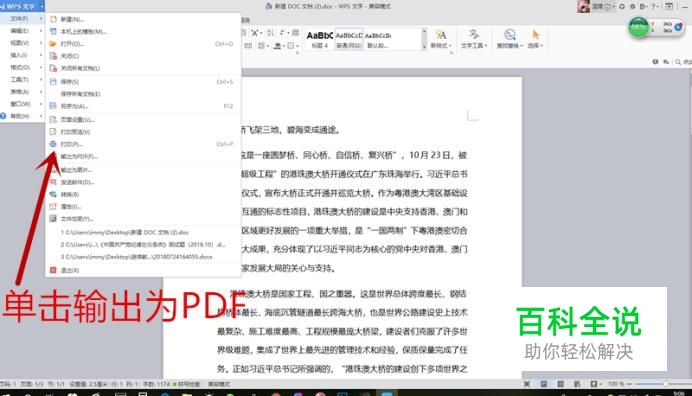Click the green network speed floating ball

639,27
